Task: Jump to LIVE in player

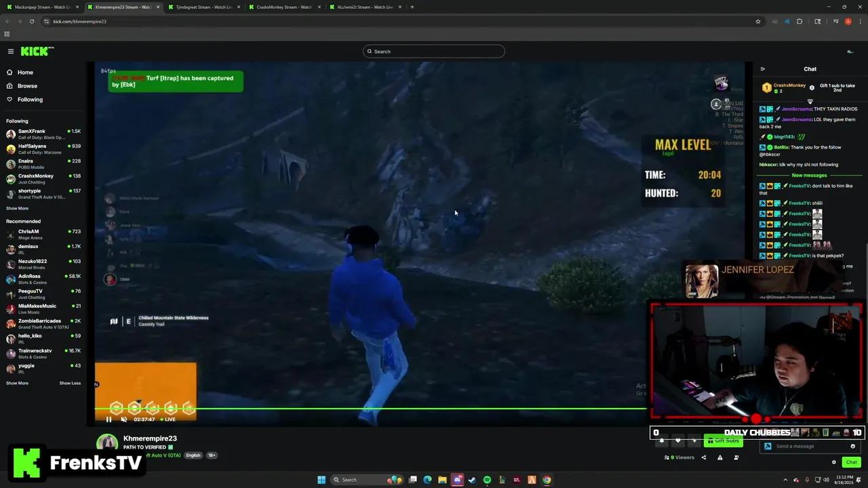Action: click(168, 420)
